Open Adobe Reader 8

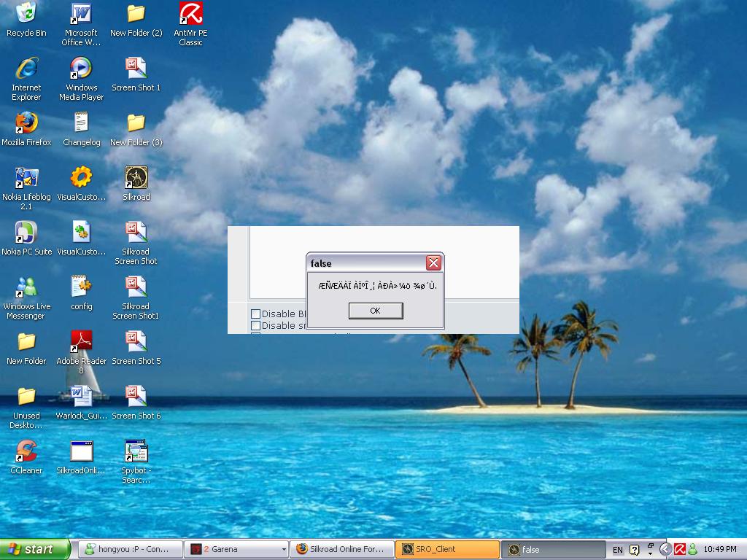(x=81, y=341)
